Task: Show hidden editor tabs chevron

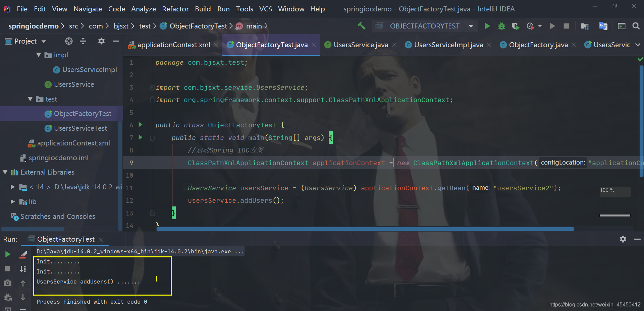Action: 638,45
